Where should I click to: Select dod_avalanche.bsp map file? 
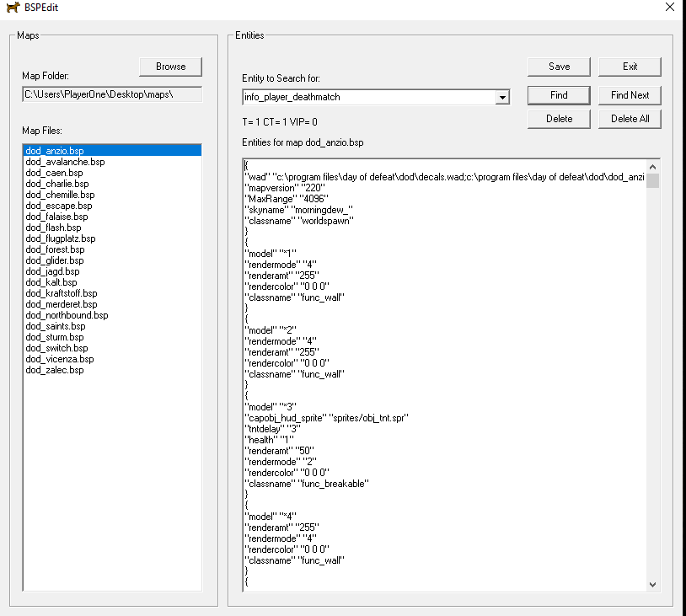(112, 162)
